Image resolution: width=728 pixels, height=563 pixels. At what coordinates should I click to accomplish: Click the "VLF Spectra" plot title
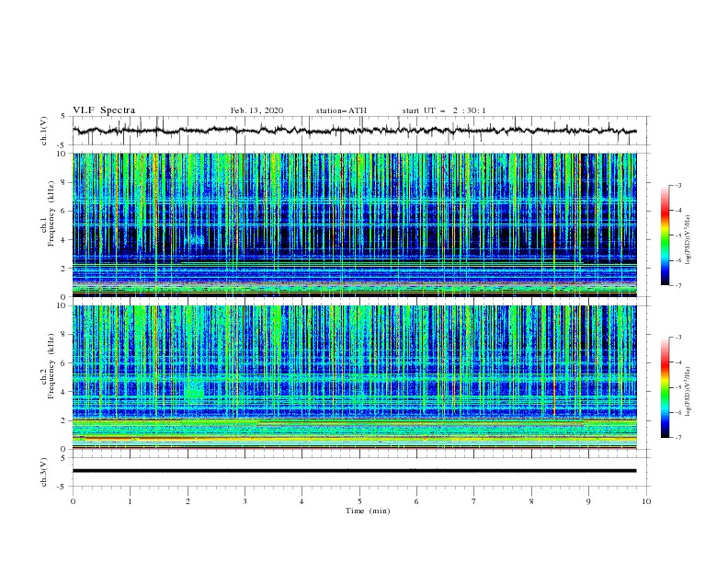[104, 110]
